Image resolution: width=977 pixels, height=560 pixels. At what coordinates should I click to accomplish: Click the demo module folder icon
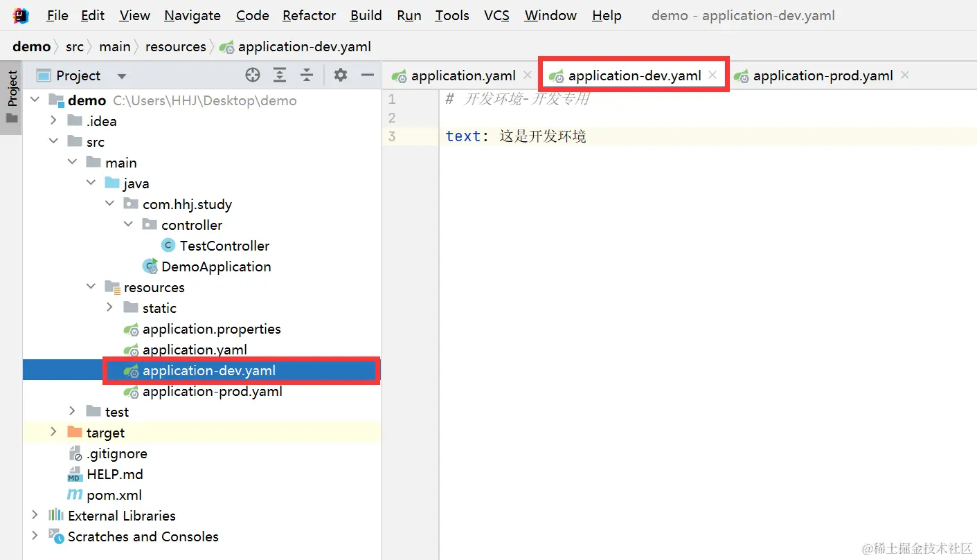click(56, 100)
